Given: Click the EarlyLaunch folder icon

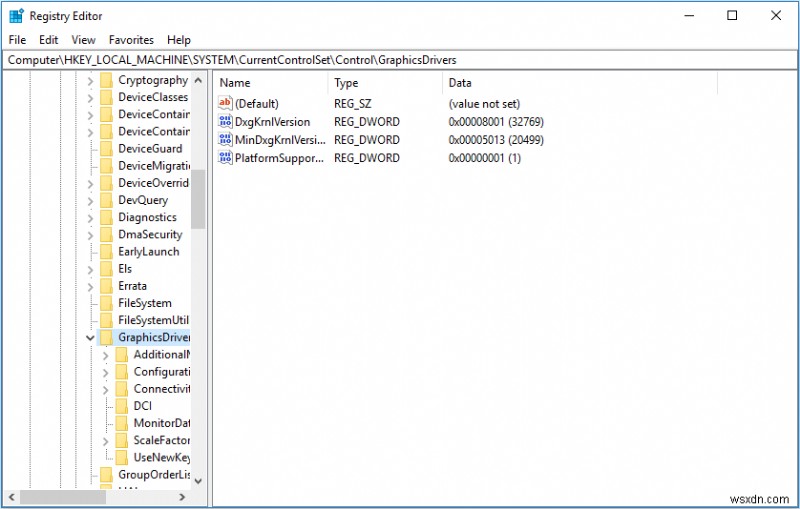Looking at the screenshot, I should (106, 251).
